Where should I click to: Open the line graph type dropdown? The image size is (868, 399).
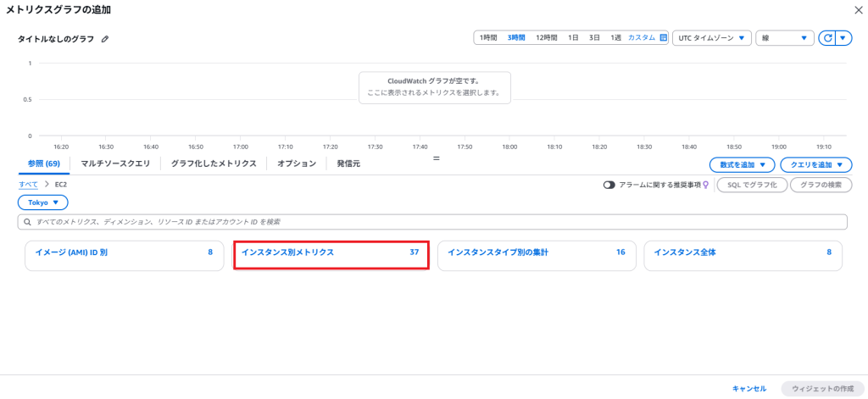click(x=784, y=38)
